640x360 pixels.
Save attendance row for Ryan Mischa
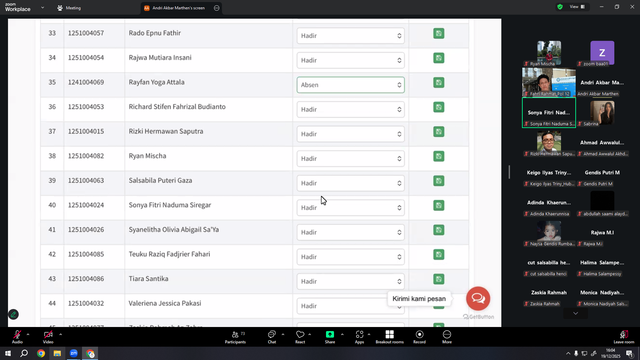pyautogui.click(x=439, y=156)
